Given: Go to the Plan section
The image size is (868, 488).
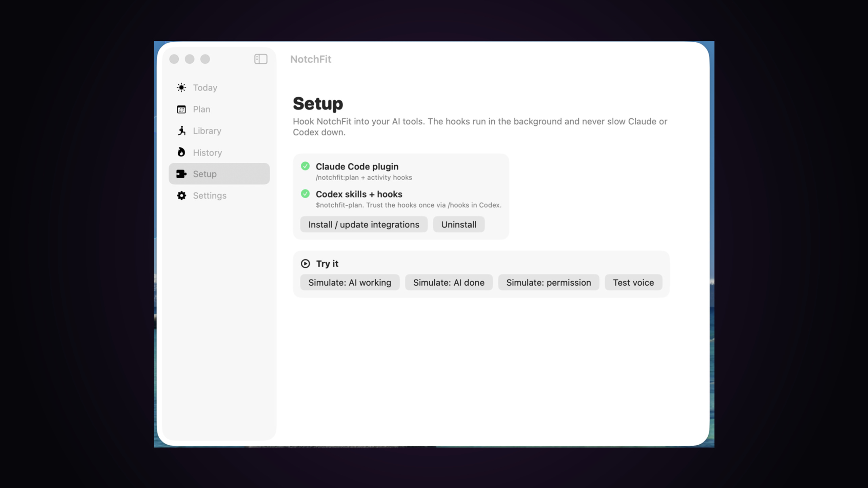Looking at the screenshot, I should [x=219, y=109].
